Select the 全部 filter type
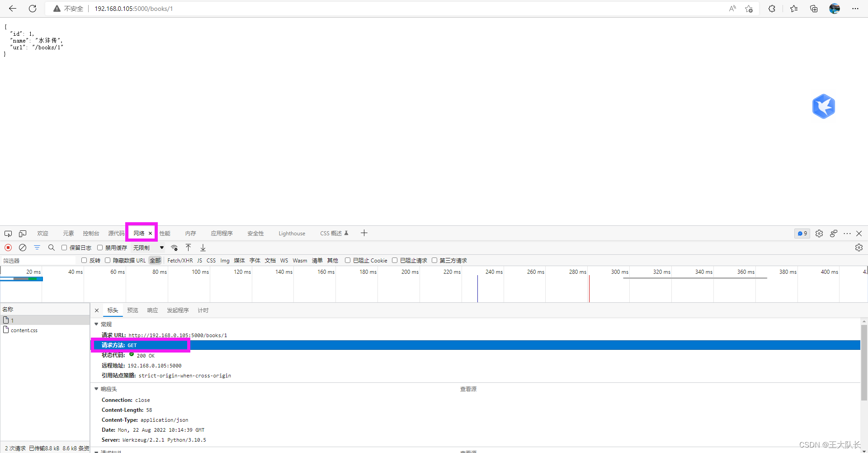Viewport: 868px width, 453px height. (155, 261)
